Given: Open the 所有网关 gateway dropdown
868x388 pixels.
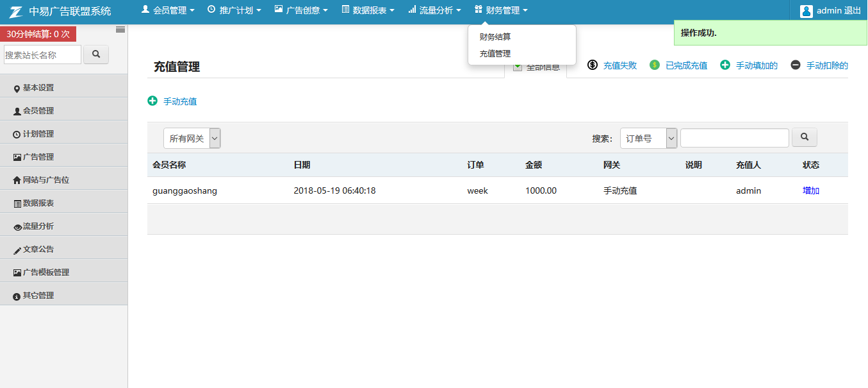Looking at the screenshot, I should 192,139.
